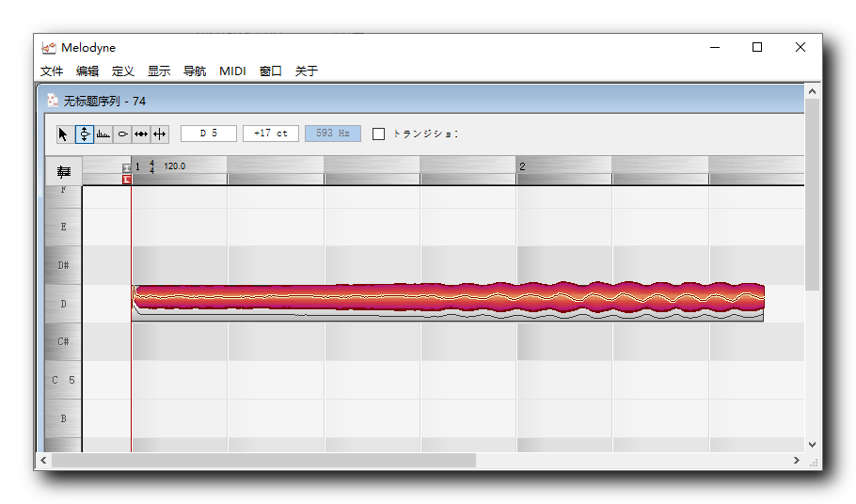This screenshot has width=856, height=504.
Task: Click the vertical scrollbar up arrow
Action: [813, 91]
